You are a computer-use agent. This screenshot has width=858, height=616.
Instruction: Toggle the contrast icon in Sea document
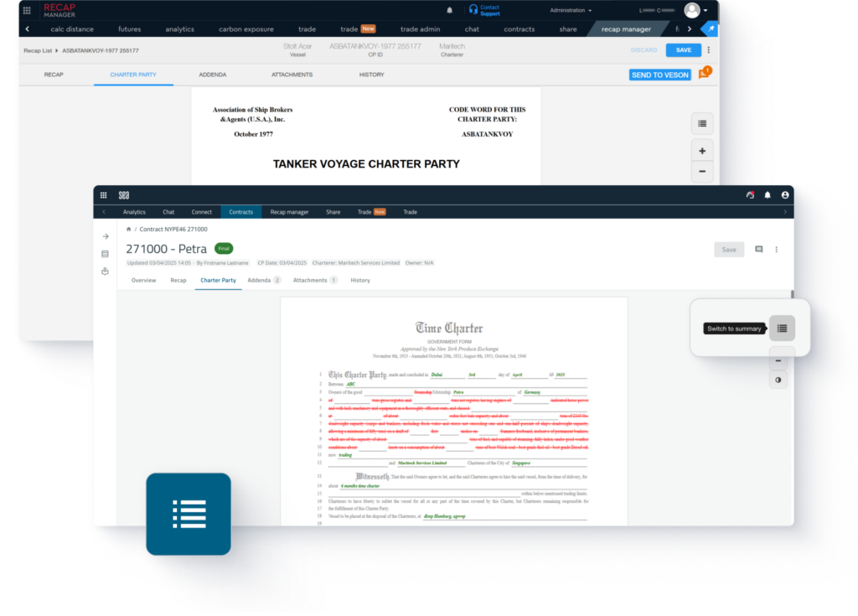pos(778,380)
